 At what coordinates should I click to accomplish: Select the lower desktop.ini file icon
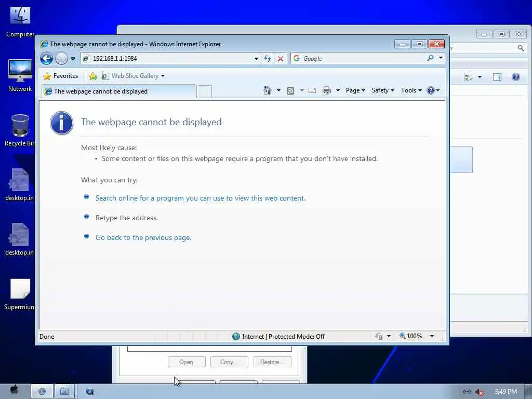[19, 240]
